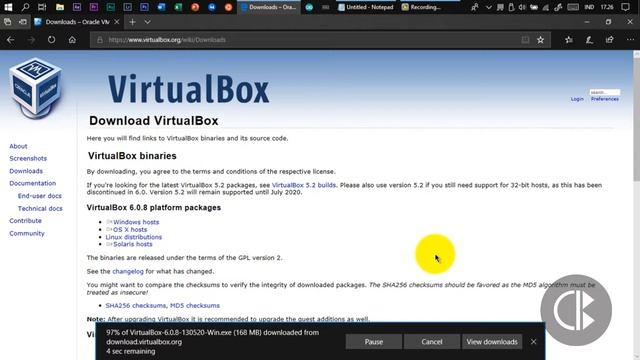This screenshot has height=360, width=640.
Task: Open the Favorites hub
Action: point(569,40)
